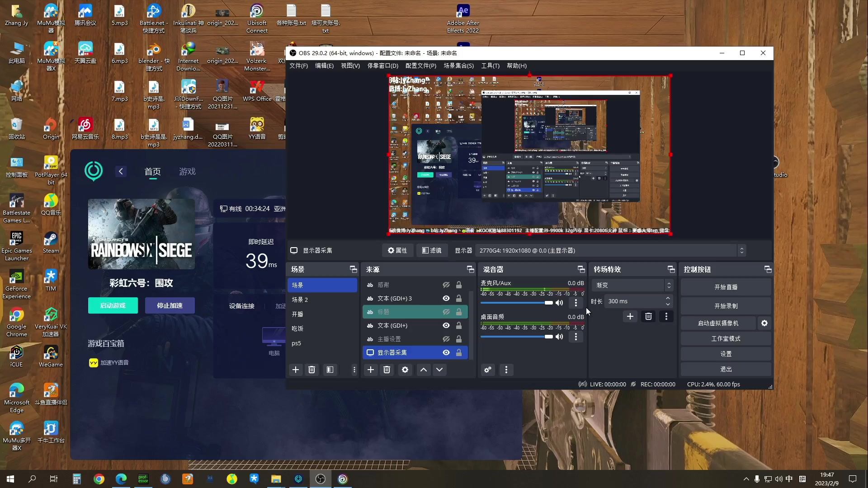Remove the transition with the trash icon
The width and height of the screenshot is (868, 488).
coord(648,316)
